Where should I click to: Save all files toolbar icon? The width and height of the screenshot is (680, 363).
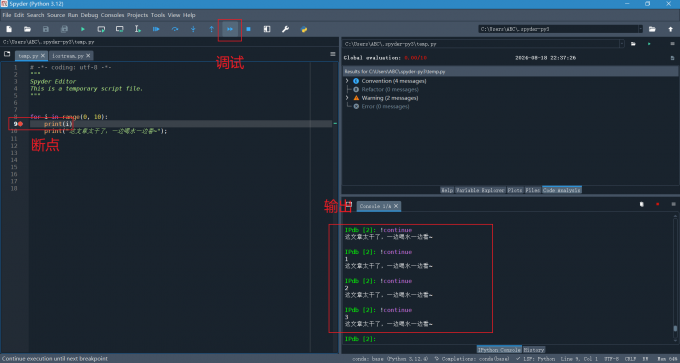click(64, 29)
